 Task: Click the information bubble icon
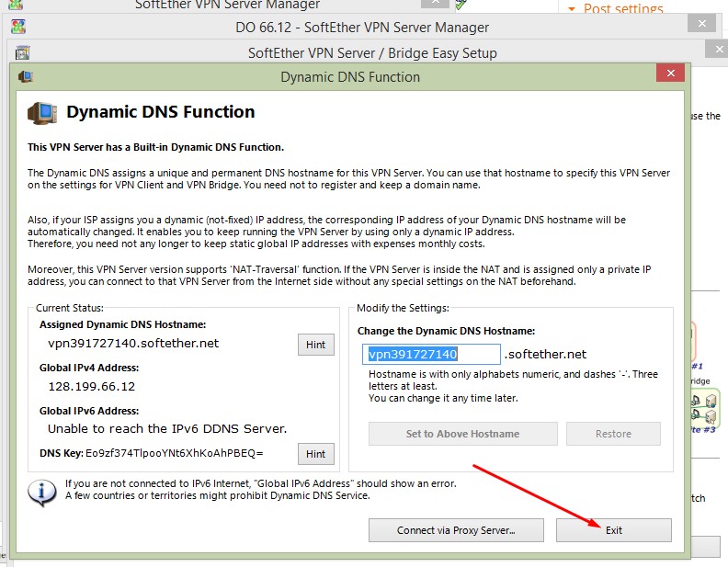42,493
